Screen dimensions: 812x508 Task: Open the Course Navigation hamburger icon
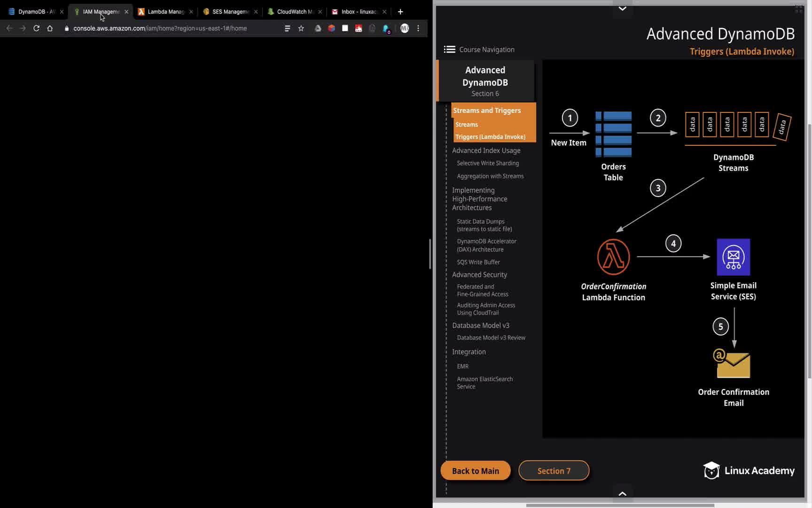(x=450, y=49)
